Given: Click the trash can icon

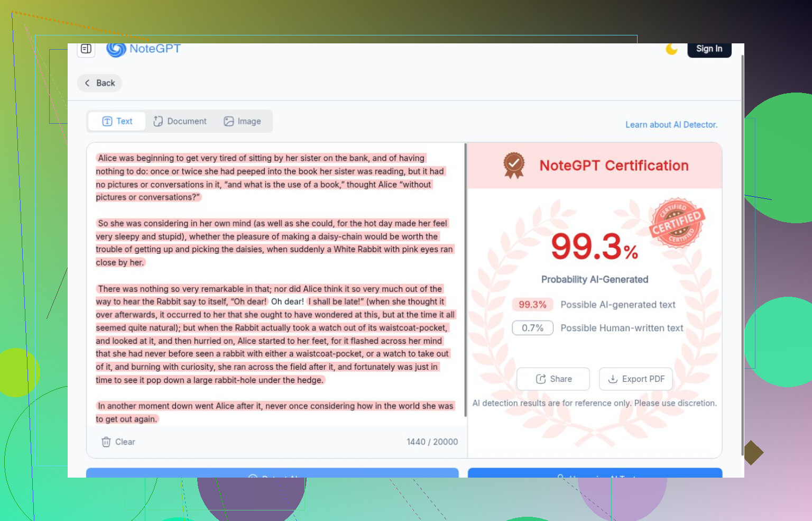Looking at the screenshot, I should click(x=106, y=442).
